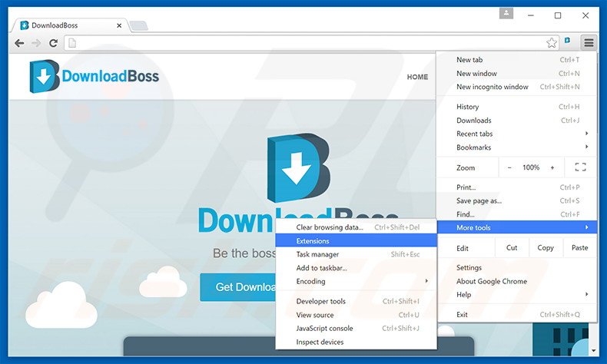
Task: Expand the Help submenu
Action: [517, 295]
